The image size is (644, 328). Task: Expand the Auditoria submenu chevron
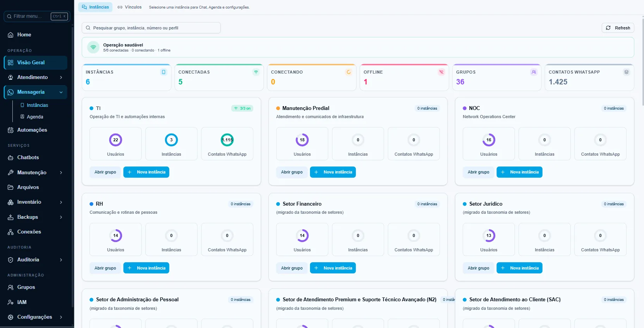click(61, 260)
